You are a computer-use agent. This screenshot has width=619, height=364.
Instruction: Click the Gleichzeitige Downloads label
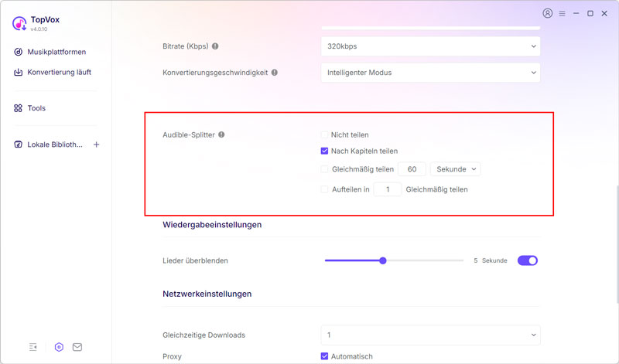(x=203, y=335)
